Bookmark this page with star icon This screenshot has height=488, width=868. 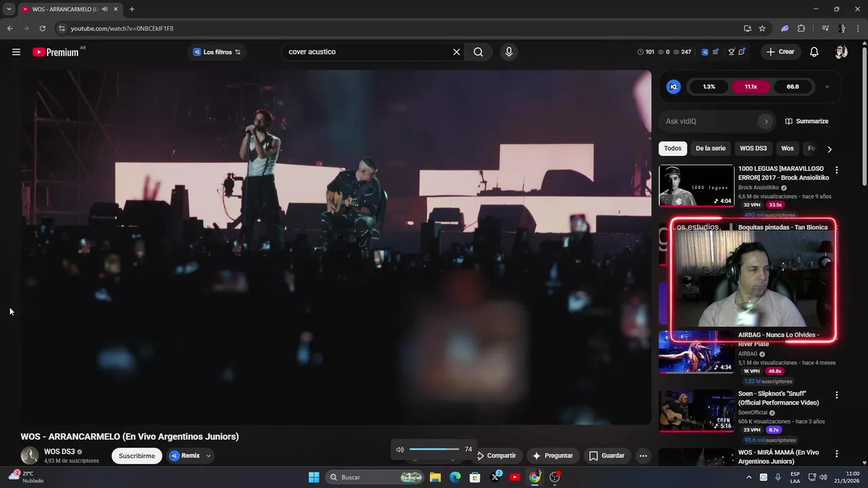762,28
